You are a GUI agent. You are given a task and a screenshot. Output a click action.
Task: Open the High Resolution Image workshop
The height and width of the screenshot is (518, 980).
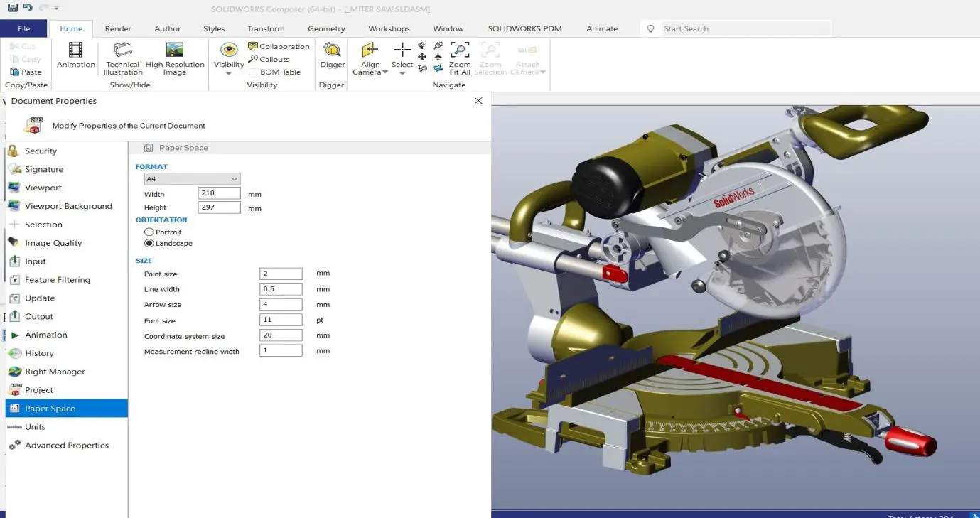coord(174,50)
